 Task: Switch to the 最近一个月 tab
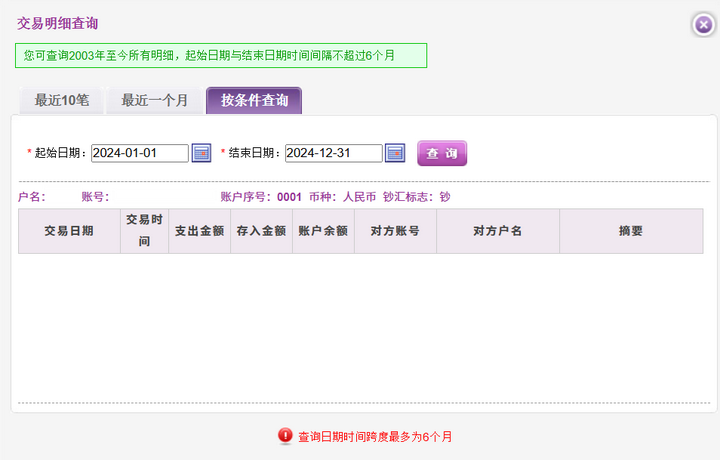pyautogui.click(x=154, y=101)
